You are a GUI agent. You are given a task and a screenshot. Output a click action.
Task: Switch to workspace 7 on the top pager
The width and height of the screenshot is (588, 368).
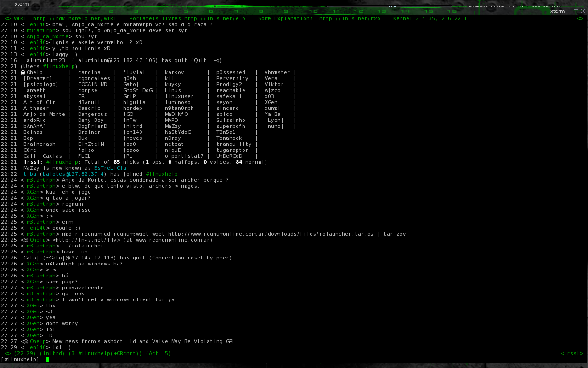tap(235, 11)
